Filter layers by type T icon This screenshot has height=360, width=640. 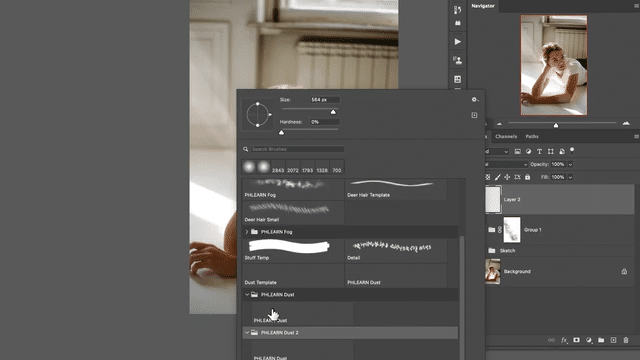coord(540,151)
